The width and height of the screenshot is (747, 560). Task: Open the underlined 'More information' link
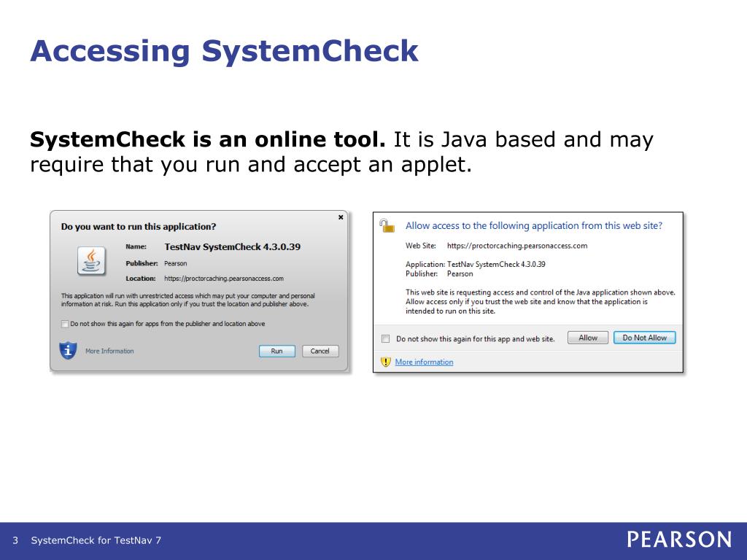tap(424, 362)
